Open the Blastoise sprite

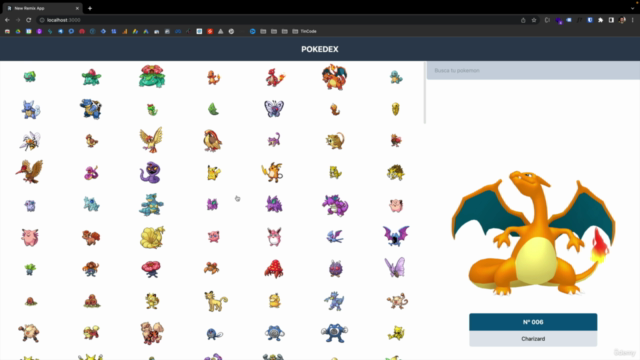(x=91, y=109)
